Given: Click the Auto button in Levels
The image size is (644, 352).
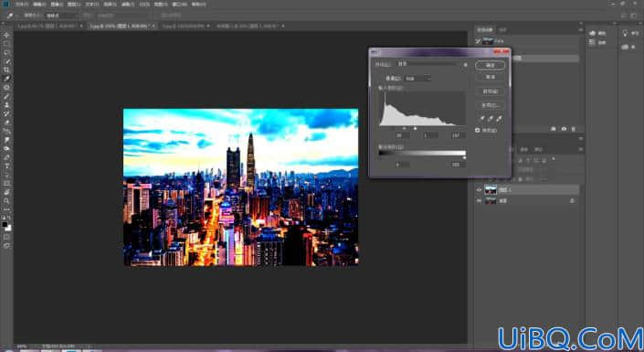Looking at the screenshot, I should tap(490, 91).
